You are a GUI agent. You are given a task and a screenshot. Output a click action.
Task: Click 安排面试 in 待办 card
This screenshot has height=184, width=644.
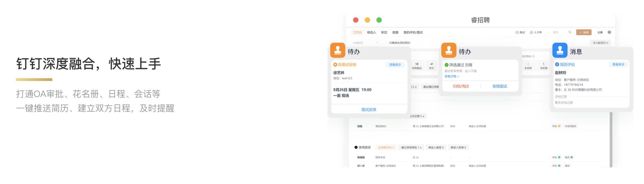tap(500, 86)
